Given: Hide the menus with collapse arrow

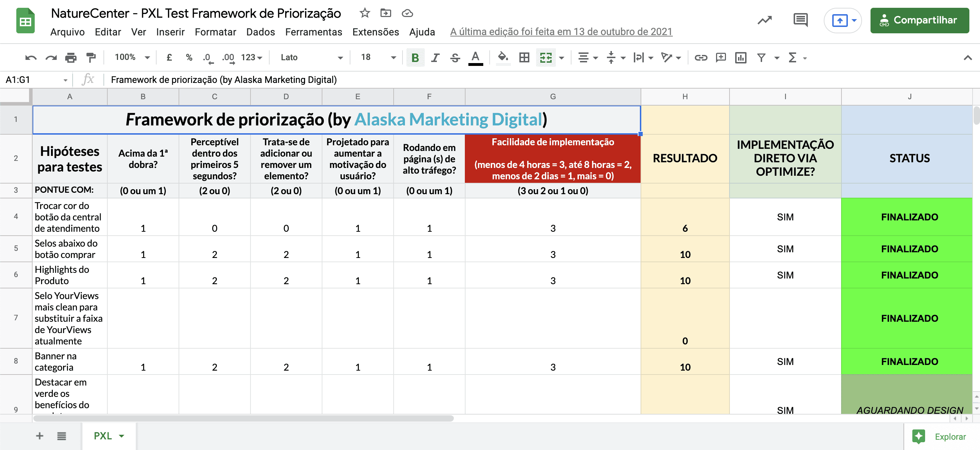Looking at the screenshot, I should click(x=968, y=58).
